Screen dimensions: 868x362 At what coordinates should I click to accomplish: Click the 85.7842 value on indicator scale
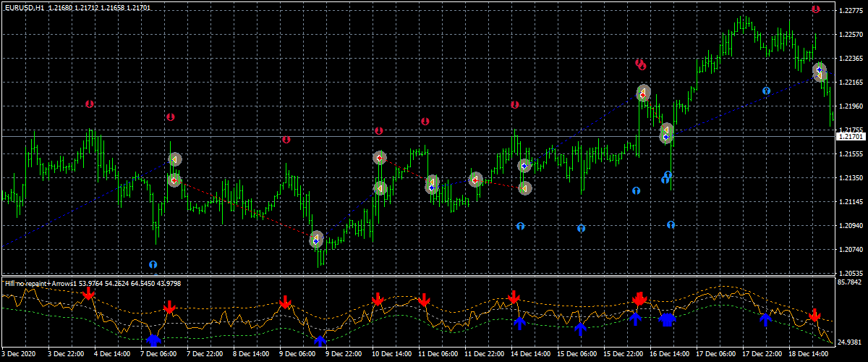851,281
